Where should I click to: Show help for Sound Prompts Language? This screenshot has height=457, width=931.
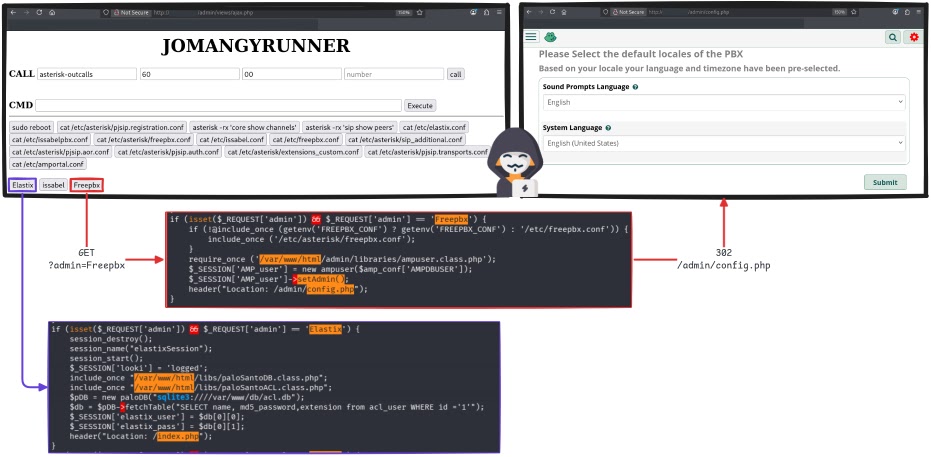click(x=635, y=87)
